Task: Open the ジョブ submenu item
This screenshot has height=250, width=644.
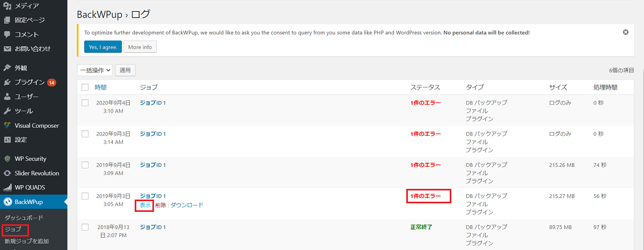Action: [13, 230]
